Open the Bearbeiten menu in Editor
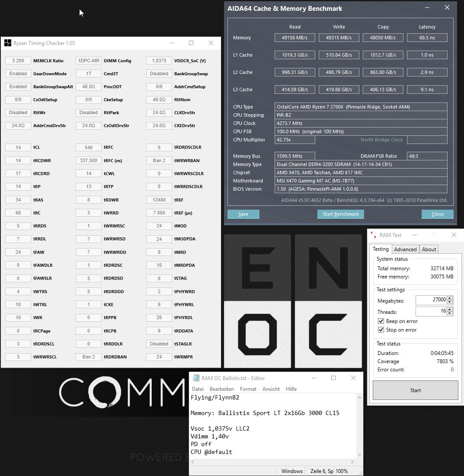This screenshot has width=464, height=476. point(222,389)
